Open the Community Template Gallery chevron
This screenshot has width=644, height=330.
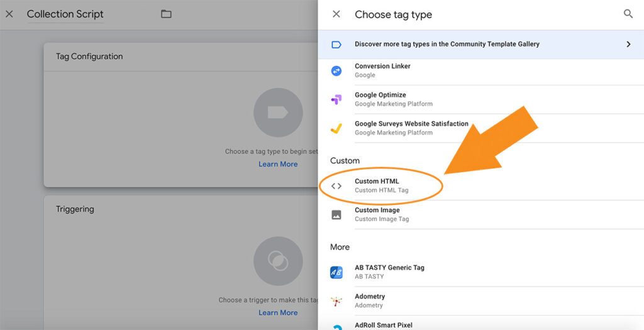pyautogui.click(x=628, y=45)
